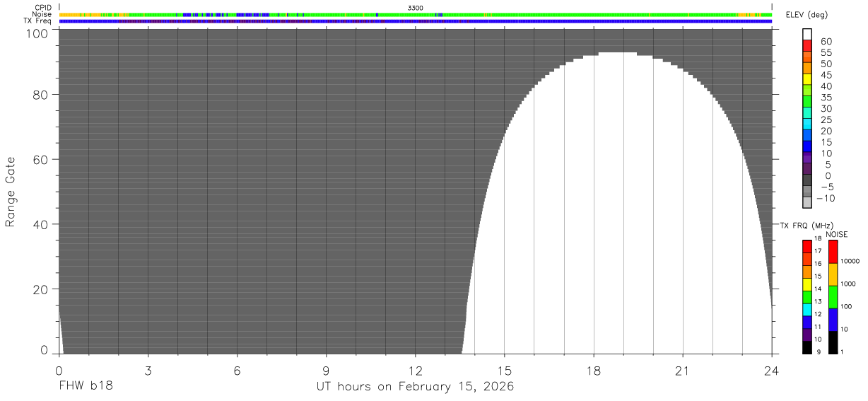Click x-axis tick label '21'
The height and width of the screenshot is (401, 868).
tap(682, 371)
